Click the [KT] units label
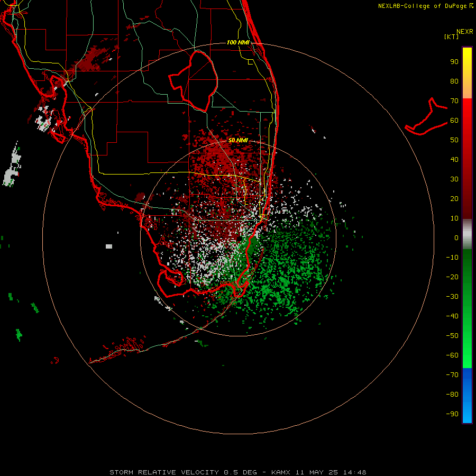 point(452,36)
